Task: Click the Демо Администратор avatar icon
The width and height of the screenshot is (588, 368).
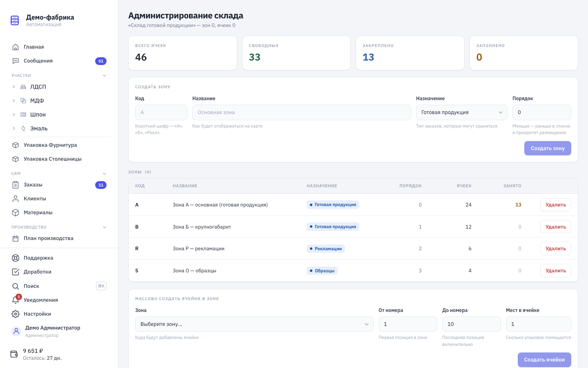Action: click(x=16, y=331)
